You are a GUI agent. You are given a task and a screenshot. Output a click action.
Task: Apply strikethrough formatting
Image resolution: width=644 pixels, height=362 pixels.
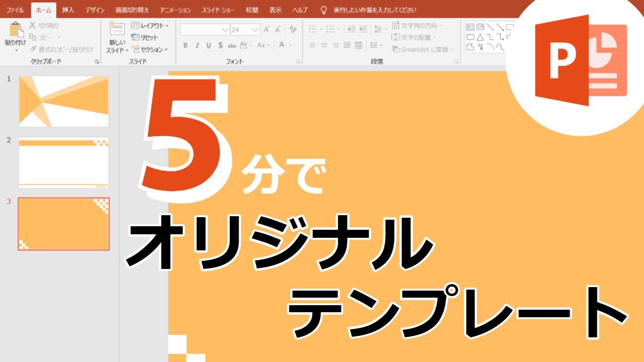[x=231, y=45]
